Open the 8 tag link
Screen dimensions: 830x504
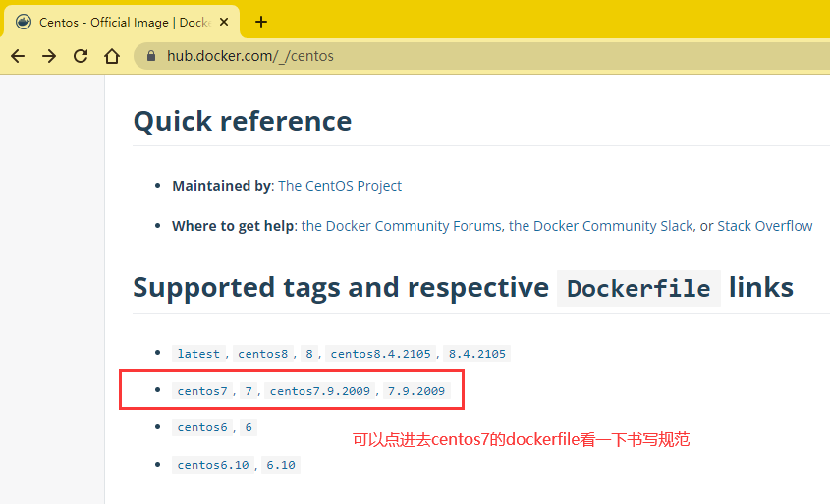click(309, 354)
